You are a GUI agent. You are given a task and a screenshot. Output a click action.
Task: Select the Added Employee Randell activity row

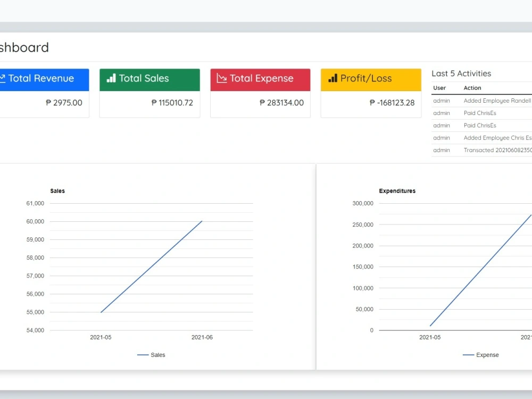coord(482,101)
